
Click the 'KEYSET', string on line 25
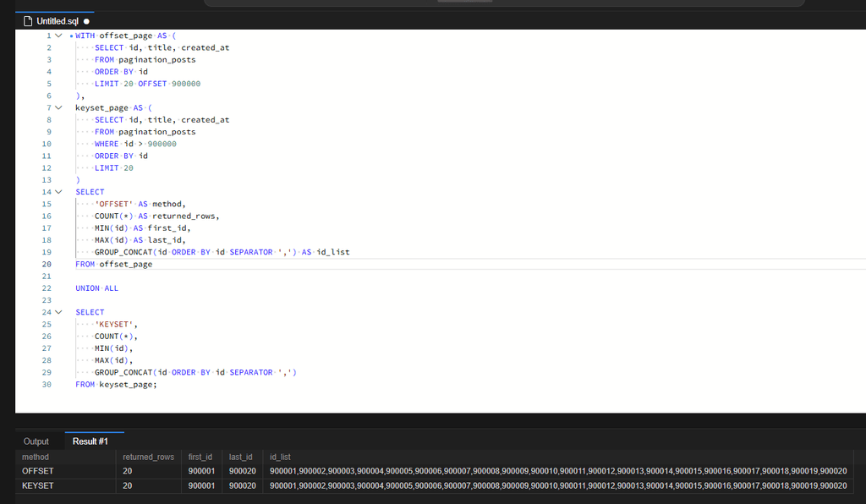(116, 325)
